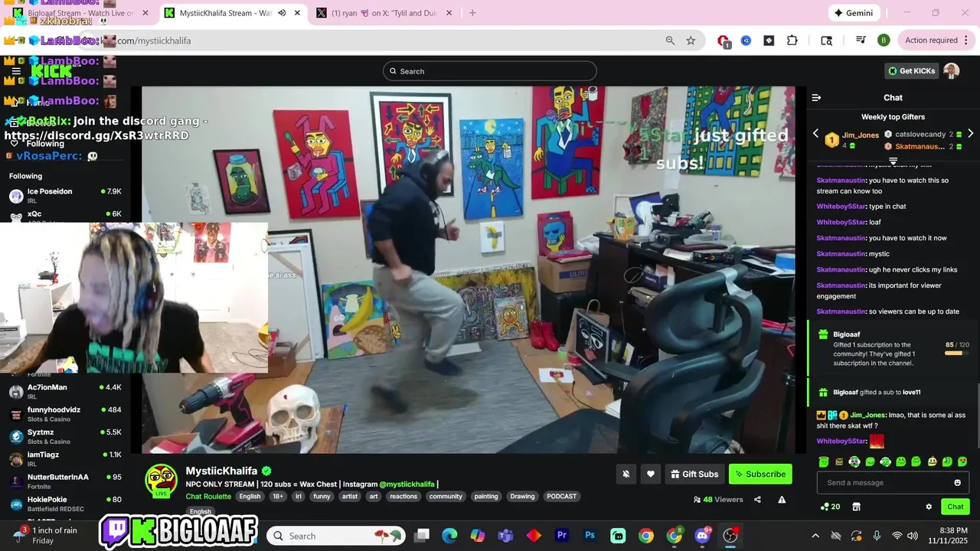The width and height of the screenshot is (980, 551).
Task: Open the Chrome Extensions puzzle icon
Action: coord(792,41)
